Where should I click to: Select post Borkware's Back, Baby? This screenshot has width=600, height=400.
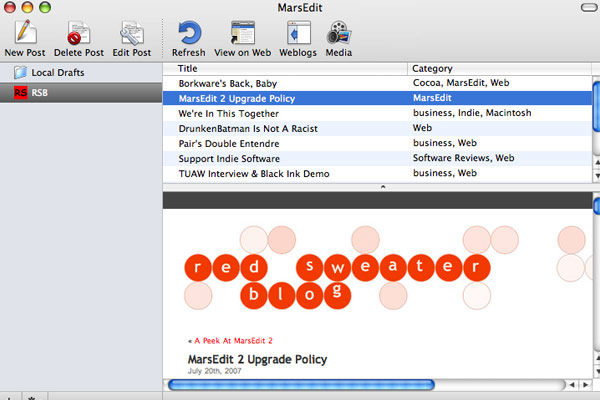pyautogui.click(x=228, y=83)
